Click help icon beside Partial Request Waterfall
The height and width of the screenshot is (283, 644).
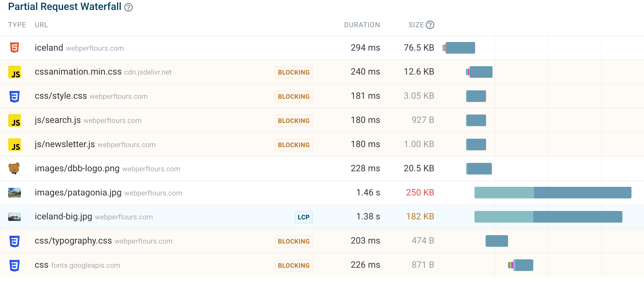[x=128, y=7]
